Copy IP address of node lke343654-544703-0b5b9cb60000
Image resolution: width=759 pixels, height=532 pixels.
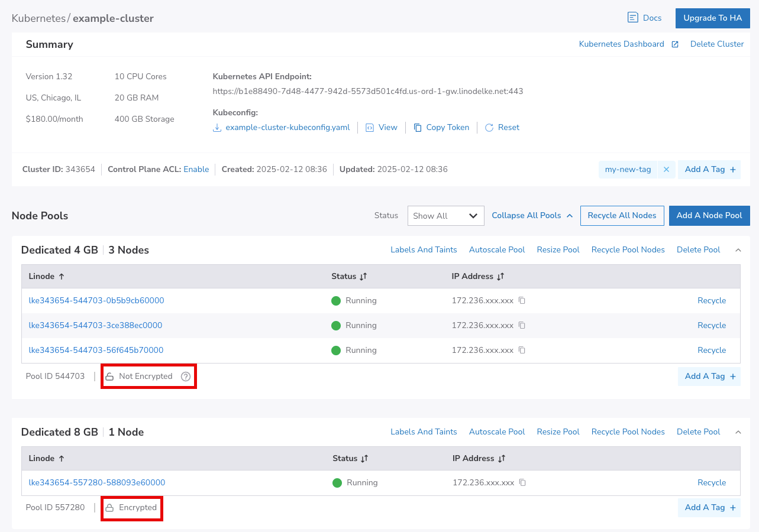pos(522,300)
